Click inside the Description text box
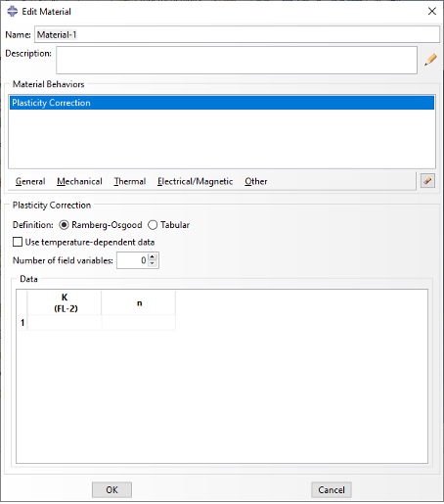This screenshot has height=504, width=444. pyautogui.click(x=237, y=60)
